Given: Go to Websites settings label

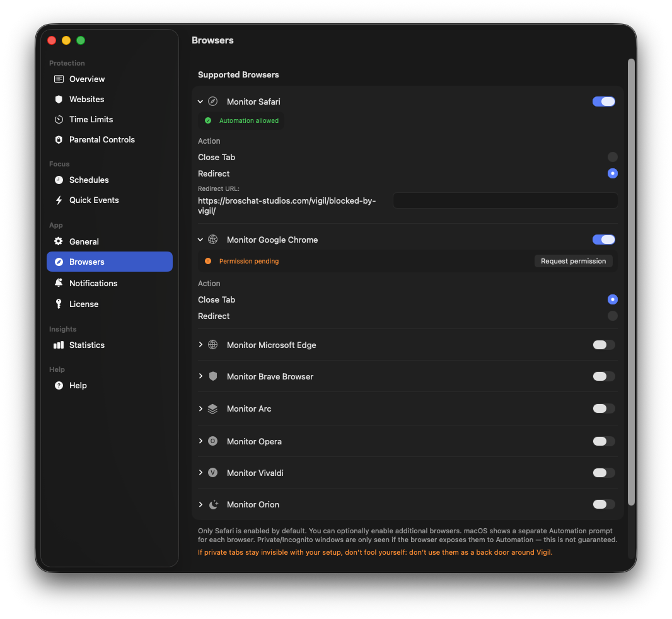Looking at the screenshot, I should coord(86,99).
